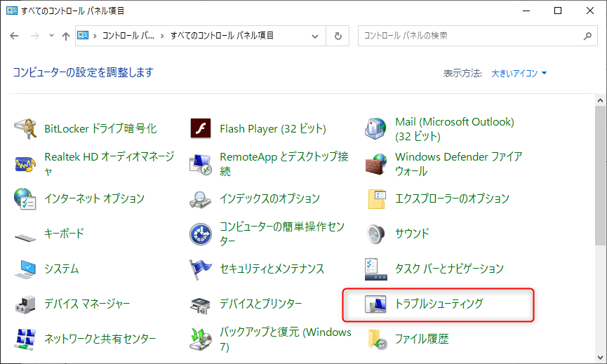Viewport: 607px width, 364px height.
Task: Open the インターネット オプション link
Action: coord(94,199)
